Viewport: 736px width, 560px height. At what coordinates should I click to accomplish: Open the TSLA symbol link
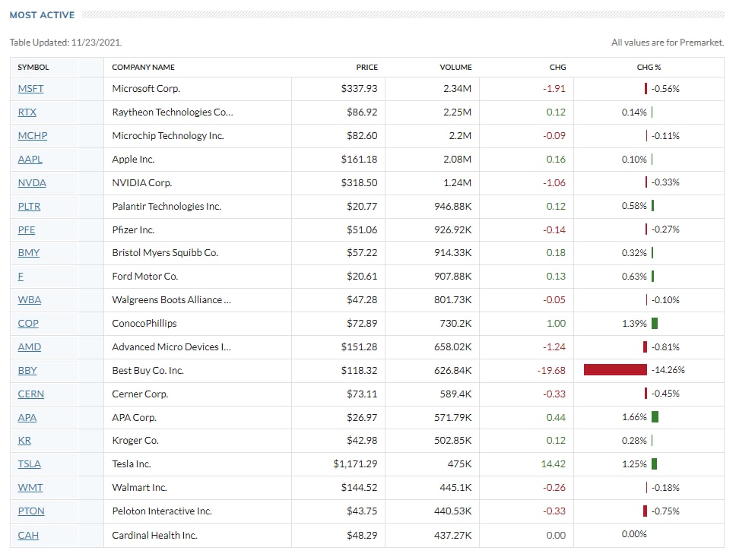[29, 464]
